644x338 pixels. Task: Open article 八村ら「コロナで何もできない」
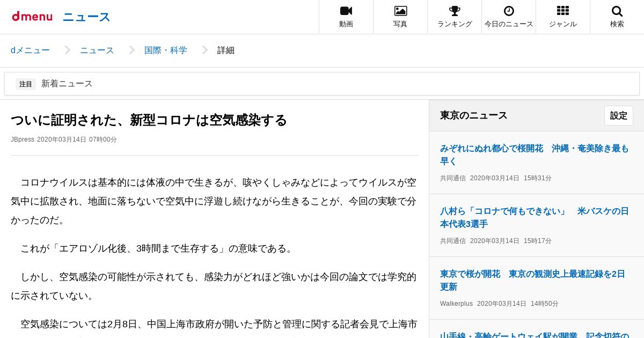click(535, 217)
